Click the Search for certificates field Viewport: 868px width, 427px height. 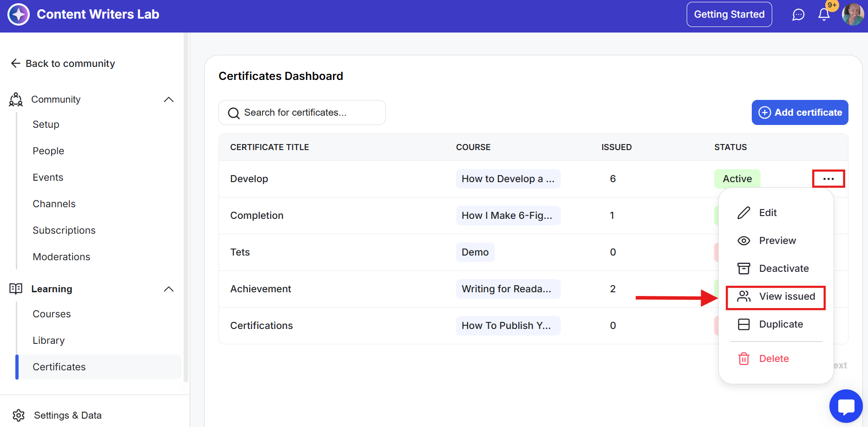click(302, 112)
